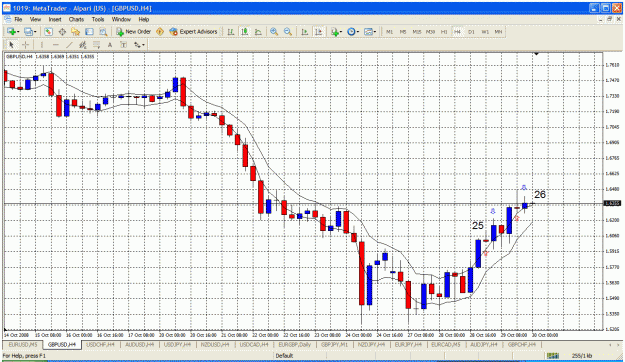This screenshot has width=625, height=362.
Task: Show the Market Watch window
Action: coord(48,31)
